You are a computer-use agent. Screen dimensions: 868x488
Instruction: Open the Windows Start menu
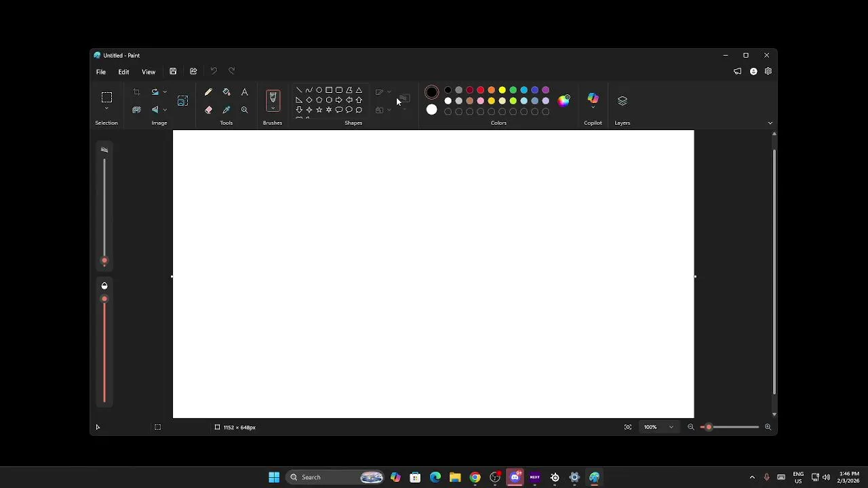(x=274, y=477)
